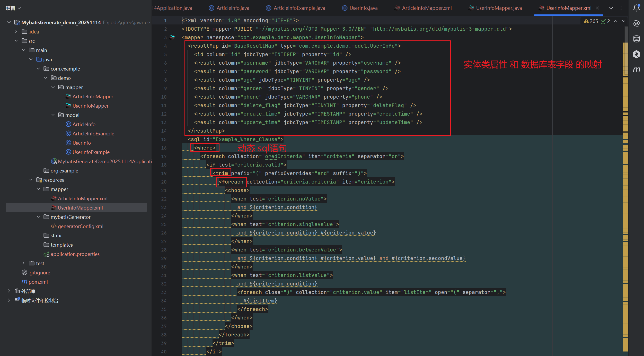Jump to next highlighted problem arrow
Image resolution: width=644 pixels, height=356 pixels.
(624, 21)
